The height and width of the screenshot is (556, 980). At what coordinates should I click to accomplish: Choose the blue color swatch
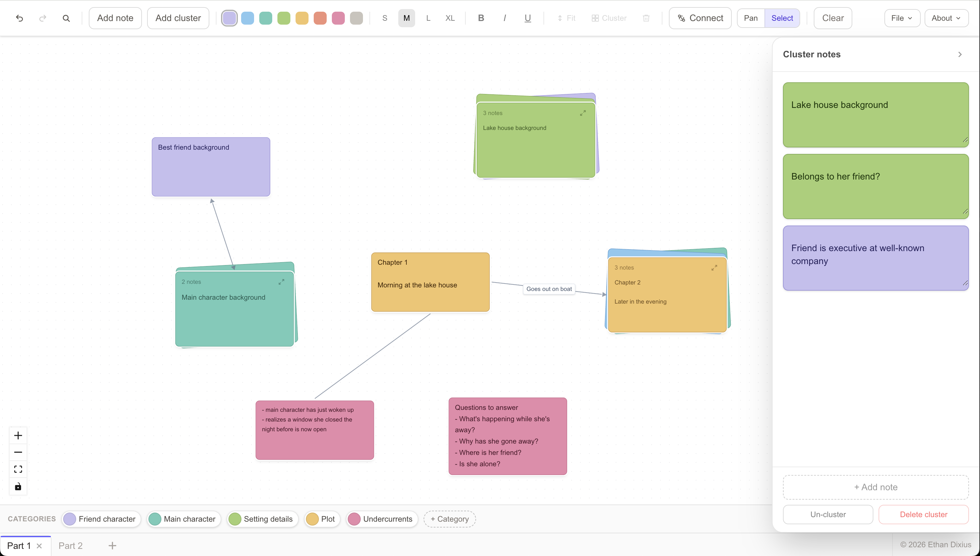pos(248,18)
